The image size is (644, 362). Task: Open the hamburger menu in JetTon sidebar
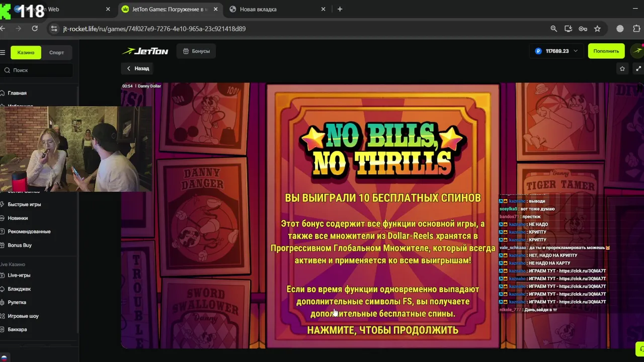tap(3, 52)
